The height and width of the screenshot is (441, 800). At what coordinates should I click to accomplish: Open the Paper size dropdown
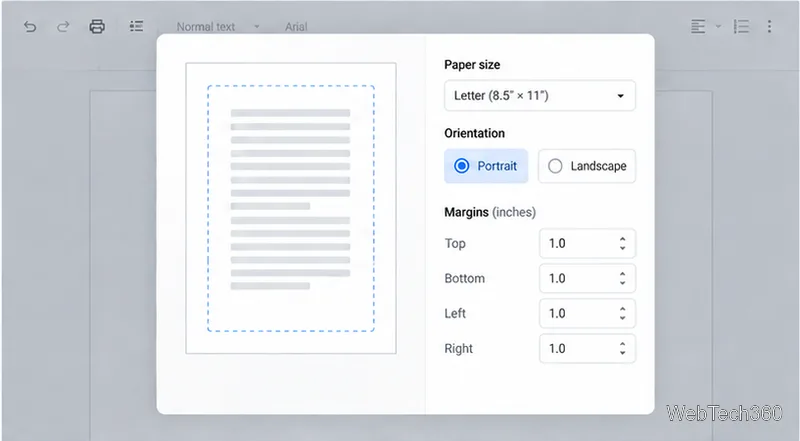point(540,95)
